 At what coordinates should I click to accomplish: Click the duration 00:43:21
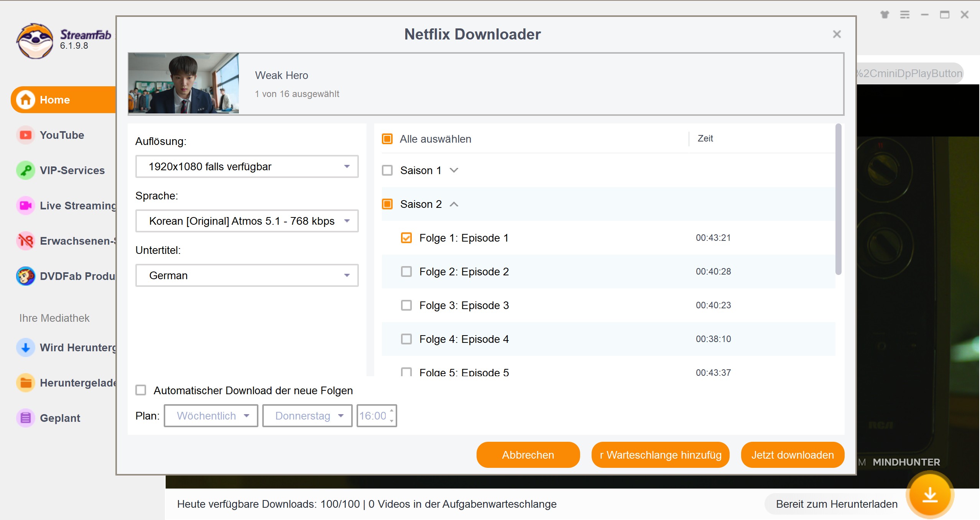click(714, 238)
